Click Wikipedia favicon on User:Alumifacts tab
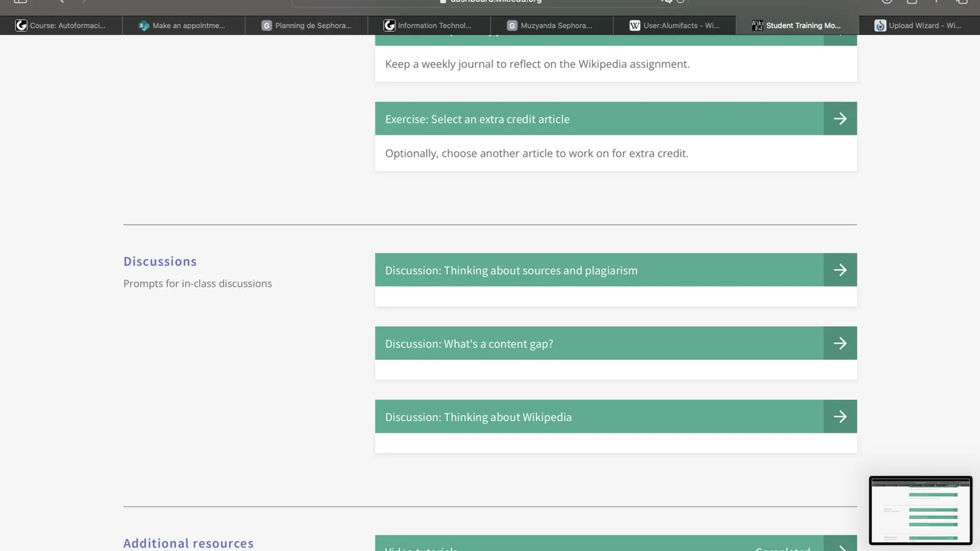The width and height of the screenshot is (980, 551). click(x=635, y=25)
